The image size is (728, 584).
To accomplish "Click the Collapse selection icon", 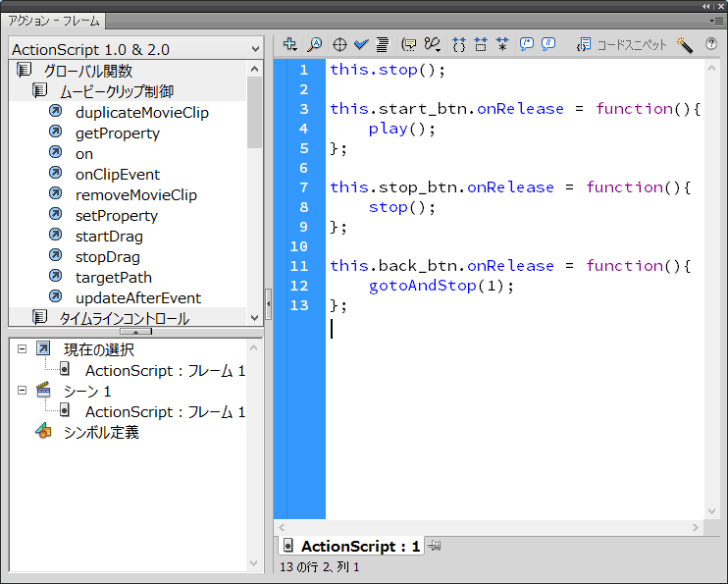I will [x=481, y=44].
